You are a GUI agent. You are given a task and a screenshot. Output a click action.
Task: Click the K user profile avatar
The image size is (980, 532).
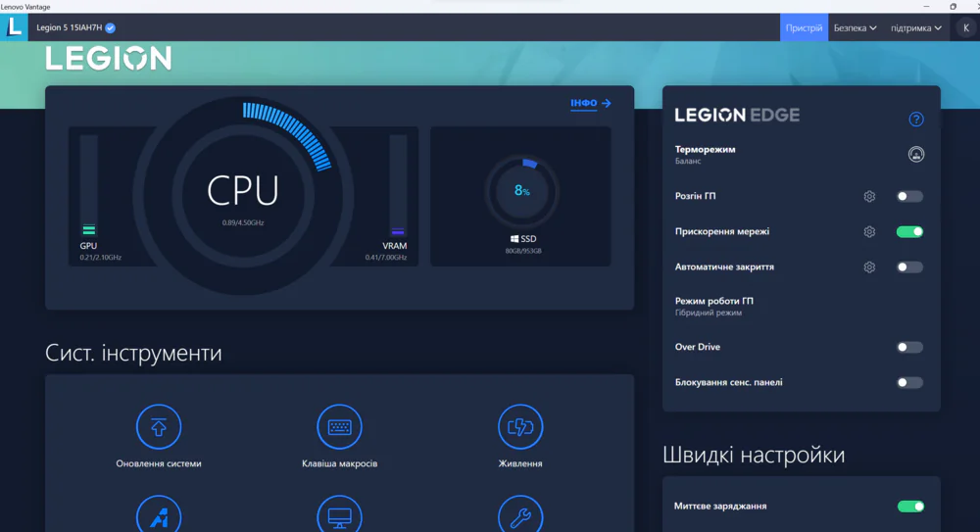click(965, 27)
